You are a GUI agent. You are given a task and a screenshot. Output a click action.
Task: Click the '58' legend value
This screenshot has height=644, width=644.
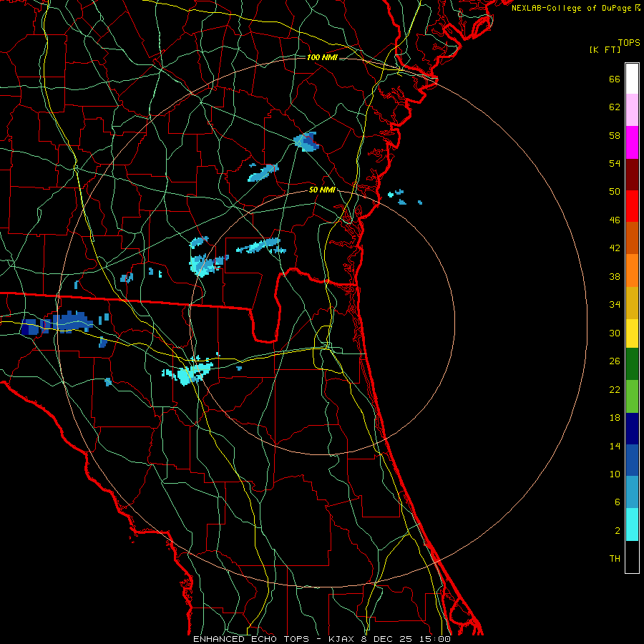click(x=615, y=135)
